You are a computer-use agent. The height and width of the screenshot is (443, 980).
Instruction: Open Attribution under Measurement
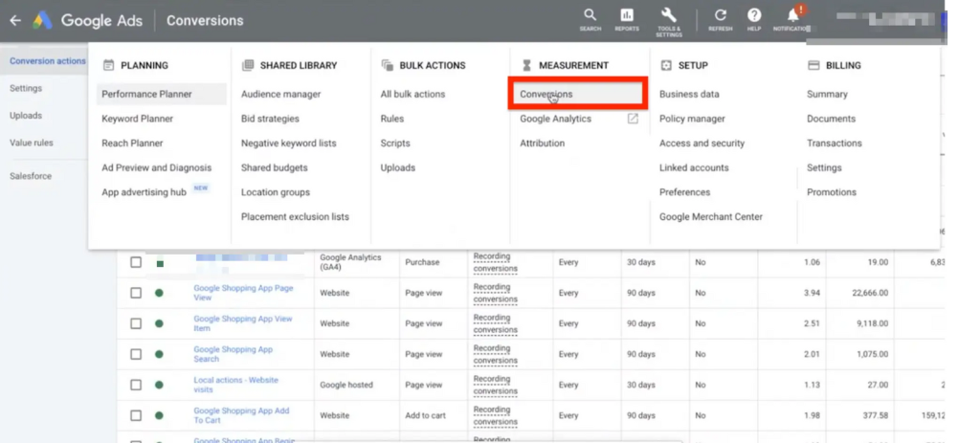tap(543, 144)
